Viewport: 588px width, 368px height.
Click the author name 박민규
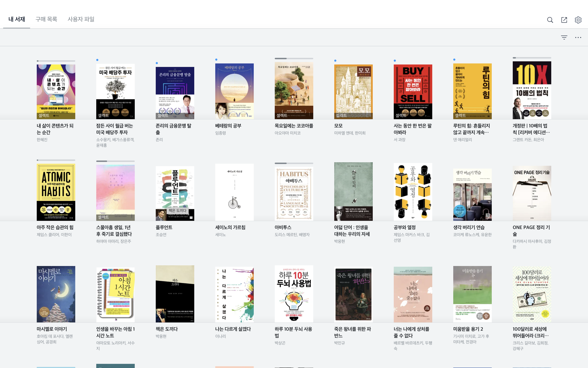[339, 343]
